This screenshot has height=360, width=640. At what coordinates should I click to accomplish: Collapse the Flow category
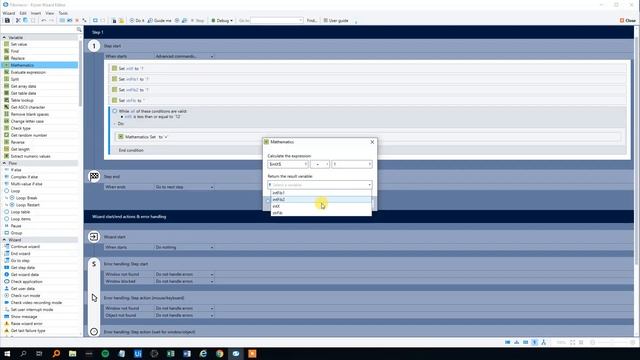point(4,163)
